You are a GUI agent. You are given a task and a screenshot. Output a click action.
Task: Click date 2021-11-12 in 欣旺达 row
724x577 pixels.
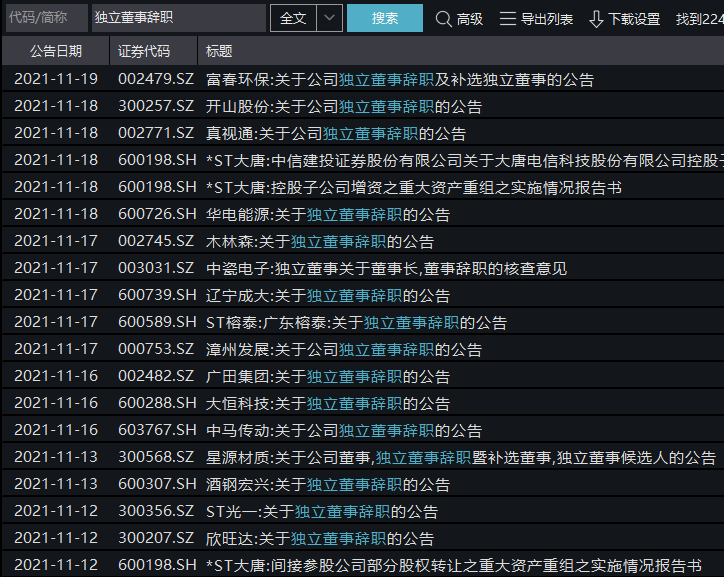(56, 538)
